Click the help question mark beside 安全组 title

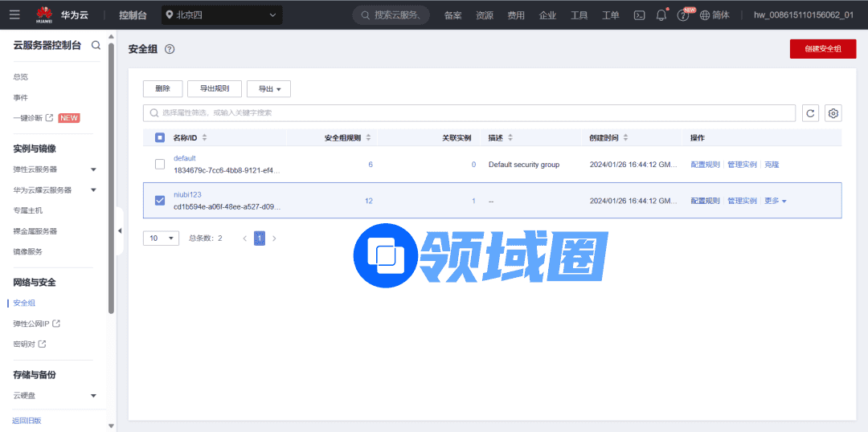(170, 49)
